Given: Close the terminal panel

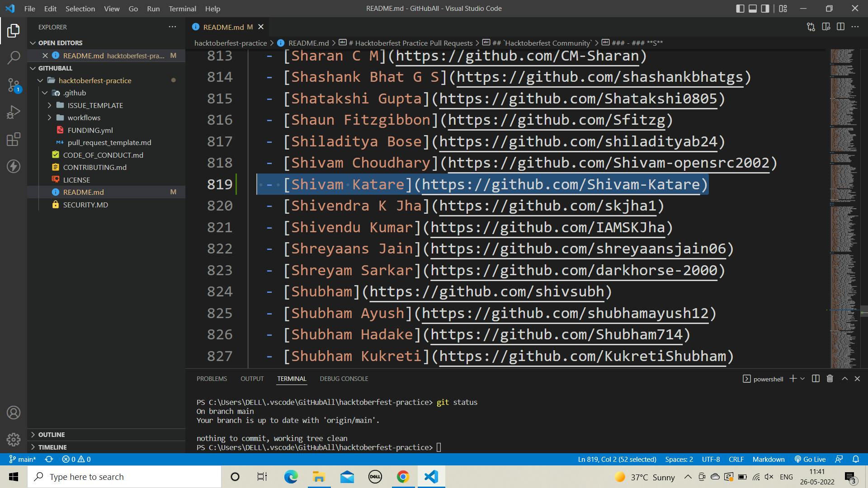Looking at the screenshot, I should click(857, 379).
